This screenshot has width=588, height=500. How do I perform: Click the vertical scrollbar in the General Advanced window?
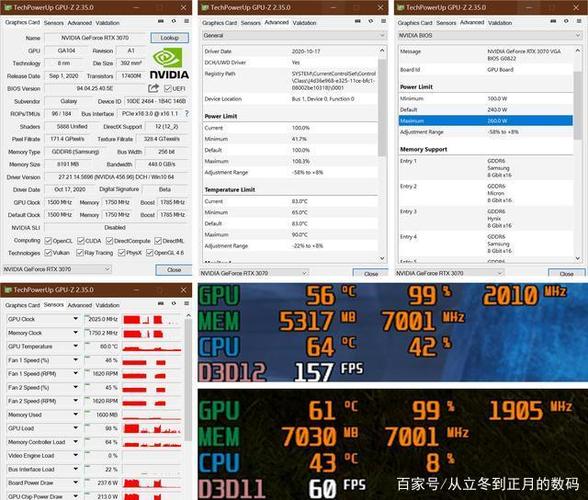click(x=382, y=107)
